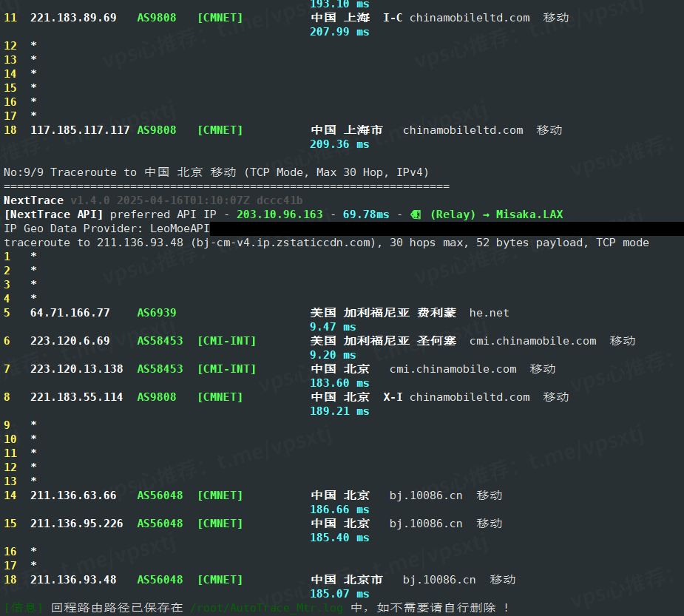
Task: Click AS9808 on the 117.185.117.117 row
Action: click(x=157, y=130)
